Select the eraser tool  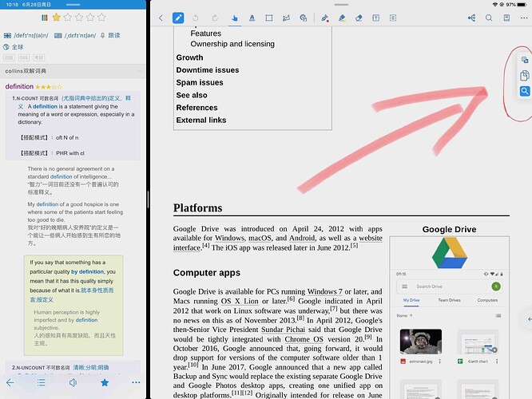359,18
